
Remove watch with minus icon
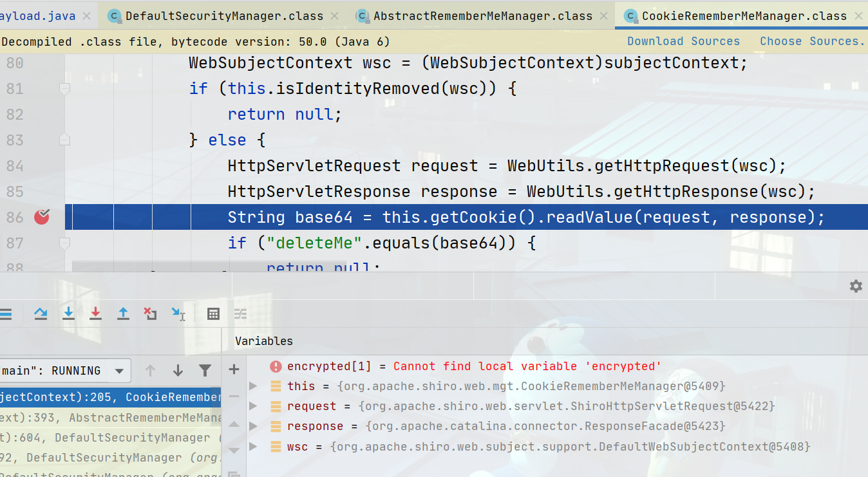[x=234, y=396]
